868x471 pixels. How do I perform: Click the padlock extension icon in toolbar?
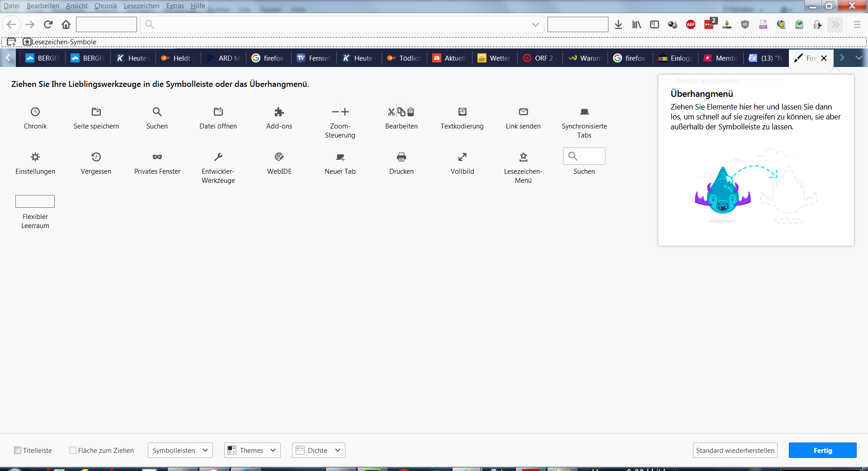(x=817, y=24)
